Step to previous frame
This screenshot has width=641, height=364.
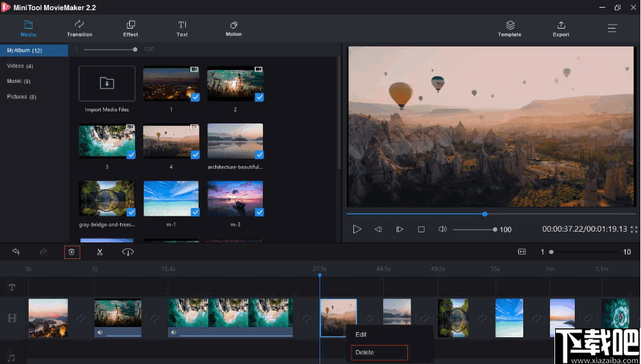coord(378,229)
